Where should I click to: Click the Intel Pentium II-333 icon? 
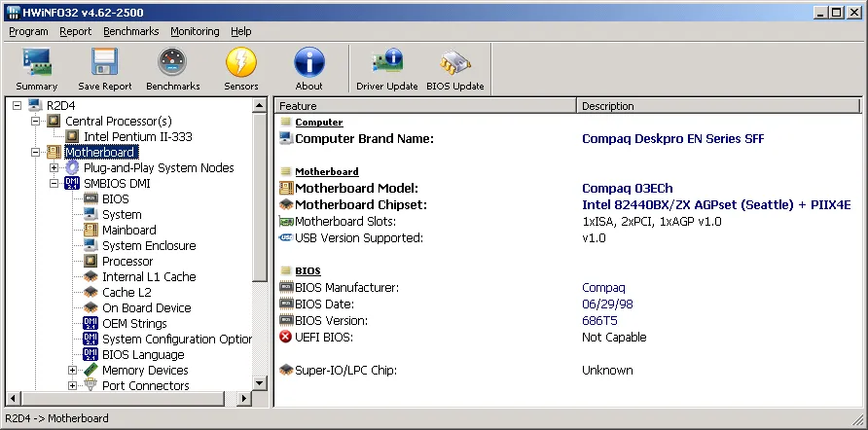tap(72, 136)
